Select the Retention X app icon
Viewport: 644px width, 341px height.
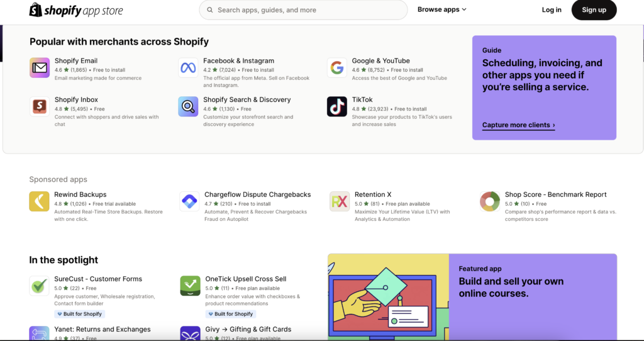(340, 201)
